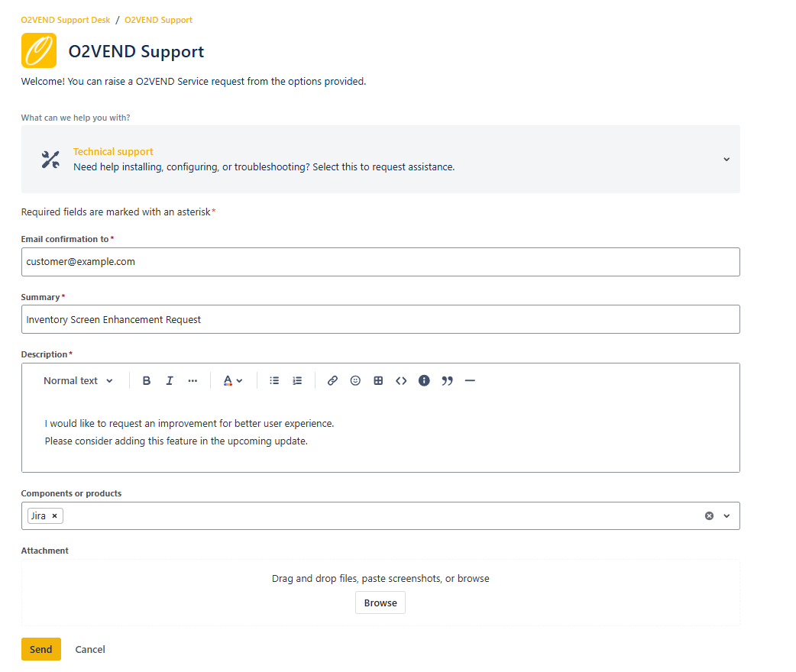Open the Normal text style dropdown
Image resolution: width=796 pixels, height=672 pixels.
[x=76, y=380]
